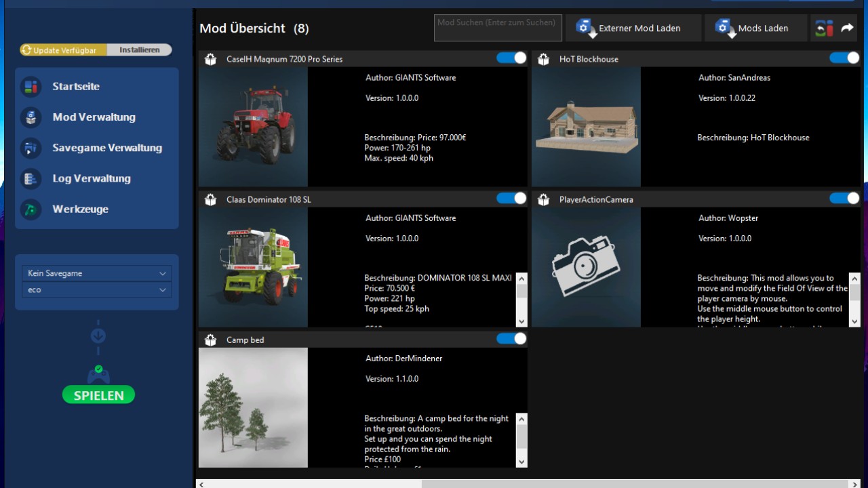Click the 'Version: 1.1.0.0' text
Screen dimensions: 868x488
point(392,379)
